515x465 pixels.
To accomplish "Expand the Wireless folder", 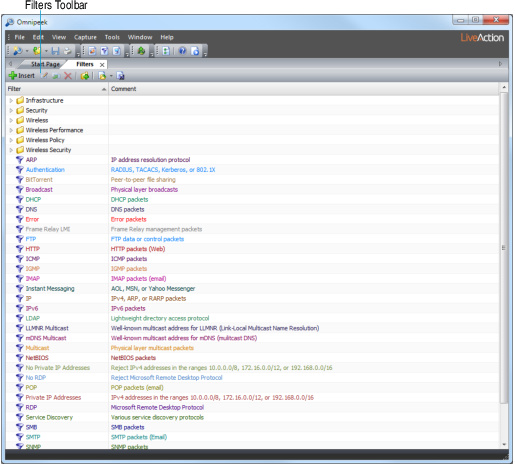I will click(11, 120).
